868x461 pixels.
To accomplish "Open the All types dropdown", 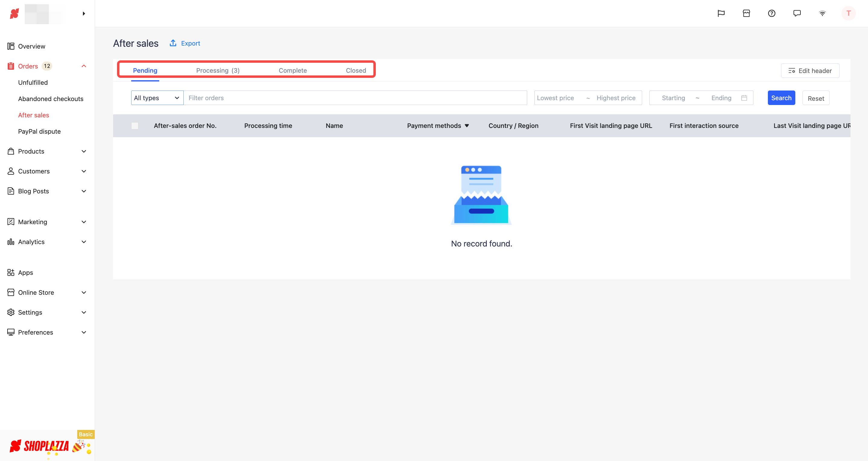I will 157,98.
